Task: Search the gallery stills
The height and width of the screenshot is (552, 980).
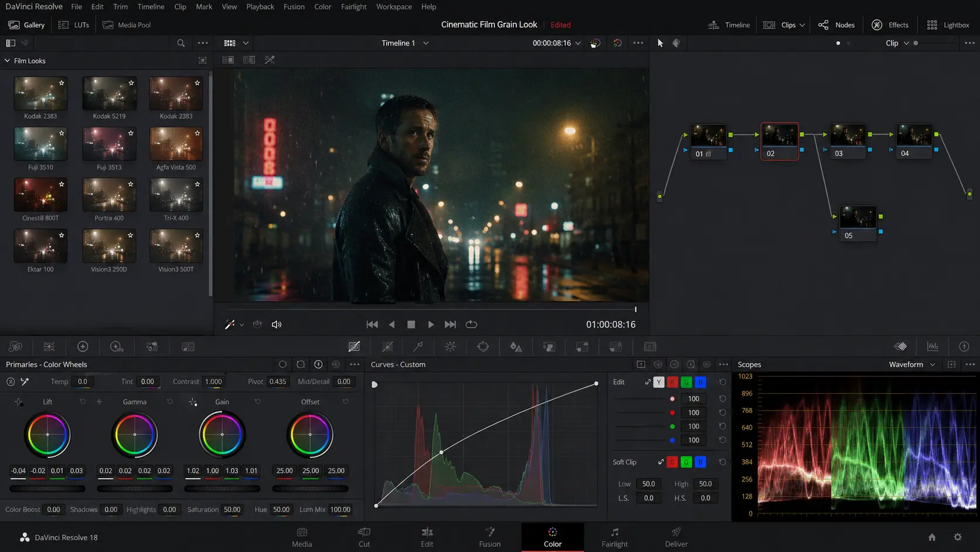Action: pyautogui.click(x=181, y=43)
